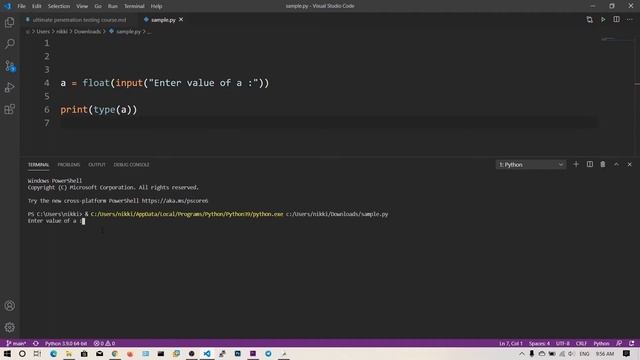Open the Accounts menu icon
This screenshot has height=360, width=640.
[x=10, y=306]
